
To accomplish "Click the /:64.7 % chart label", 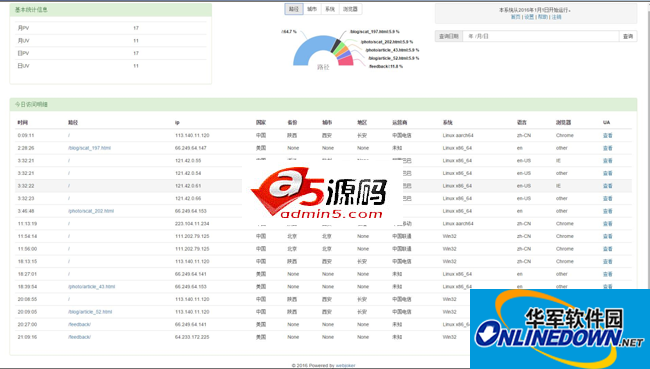I will click(289, 32).
